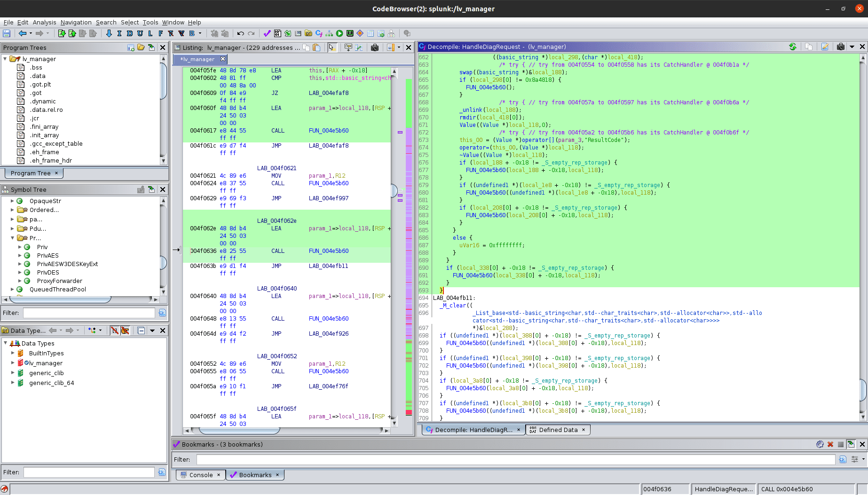Viewport: 868px width, 495px height.
Task: Re-decompile using the green refresh icon
Action: click(793, 47)
